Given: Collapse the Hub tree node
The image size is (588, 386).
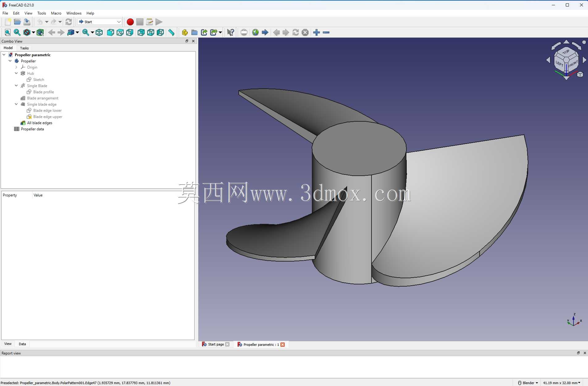Looking at the screenshot, I should click(x=16, y=73).
